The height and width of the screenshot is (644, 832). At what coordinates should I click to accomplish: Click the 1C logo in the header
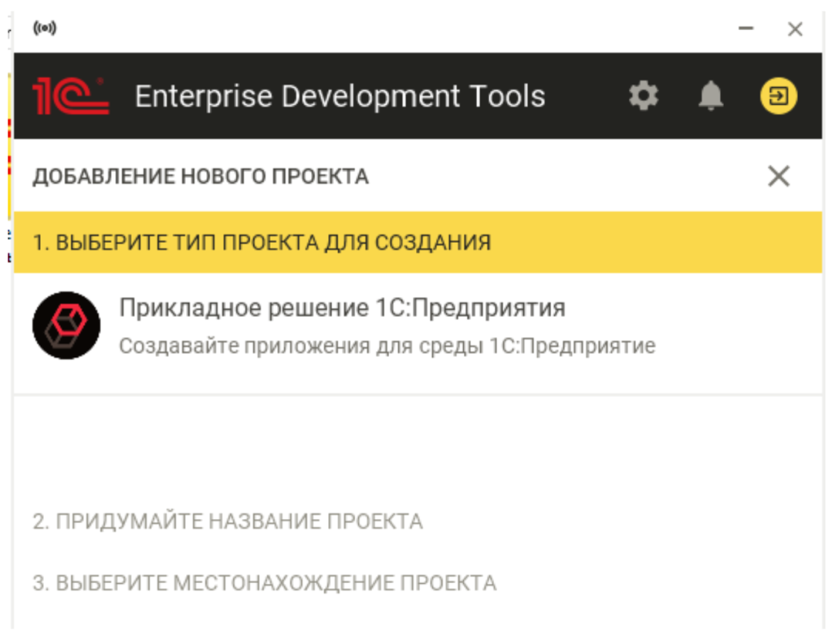(x=71, y=95)
